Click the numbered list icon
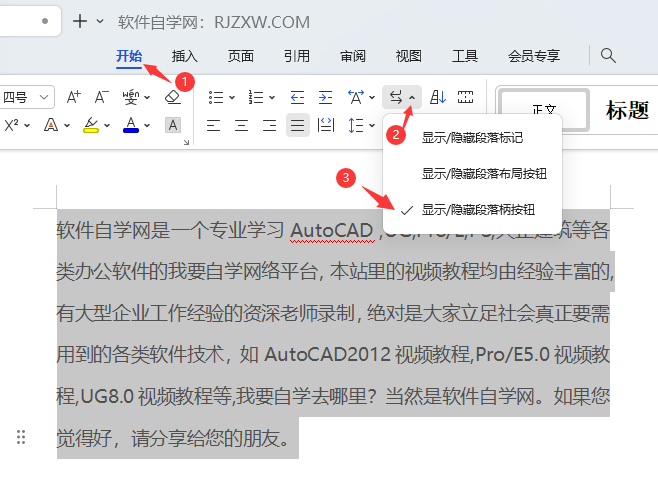The width and height of the screenshot is (658, 504). pyautogui.click(x=256, y=97)
